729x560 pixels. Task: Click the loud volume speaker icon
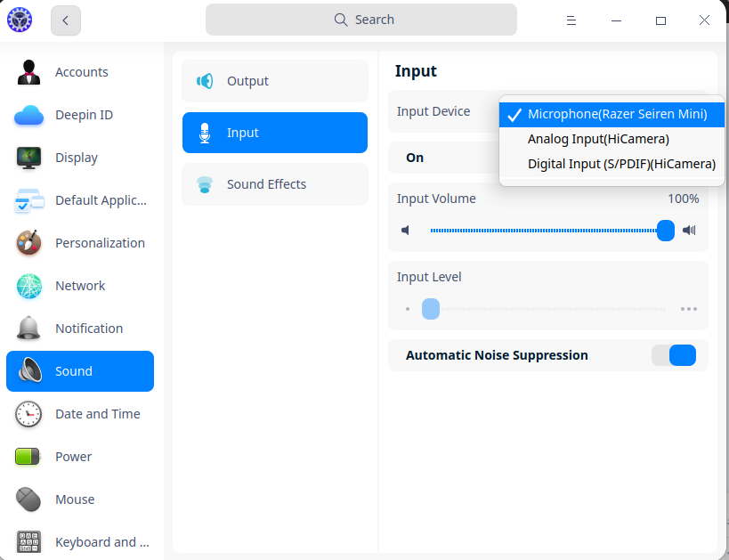[x=689, y=231]
